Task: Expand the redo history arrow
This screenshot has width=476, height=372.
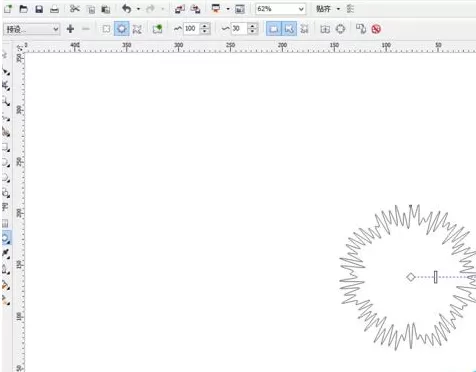Action: [163, 9]
